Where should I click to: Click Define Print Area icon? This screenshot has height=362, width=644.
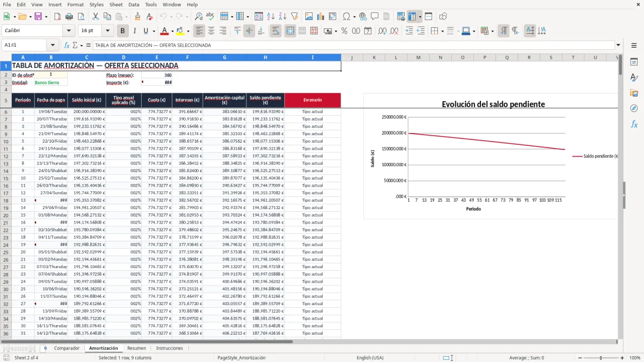[400, 17]
